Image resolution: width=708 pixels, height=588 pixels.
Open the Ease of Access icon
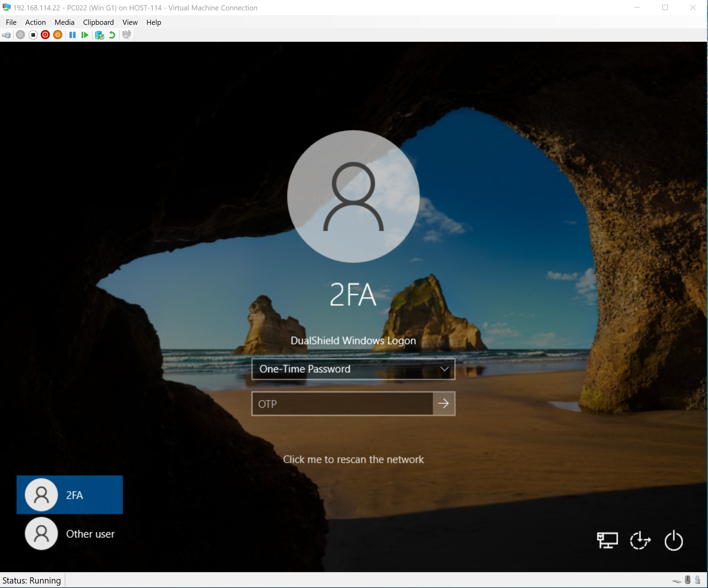tap(640, 540)
